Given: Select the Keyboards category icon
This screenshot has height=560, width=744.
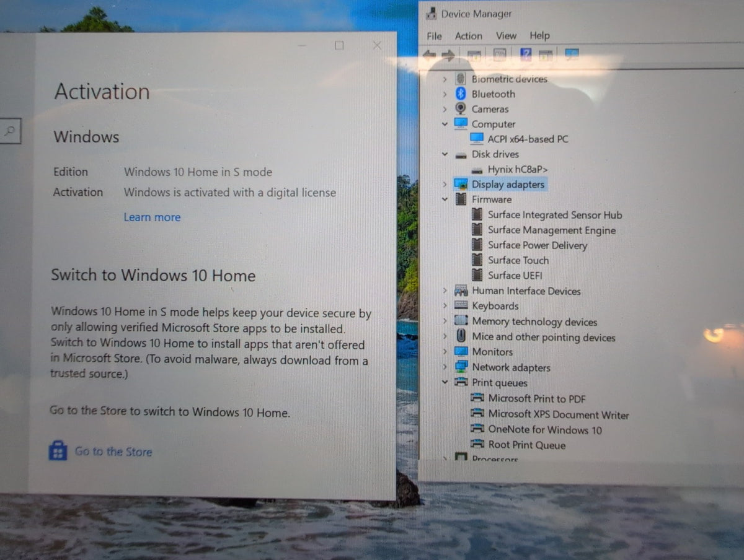Looking at the screenshot, I should tap(461, 305).
